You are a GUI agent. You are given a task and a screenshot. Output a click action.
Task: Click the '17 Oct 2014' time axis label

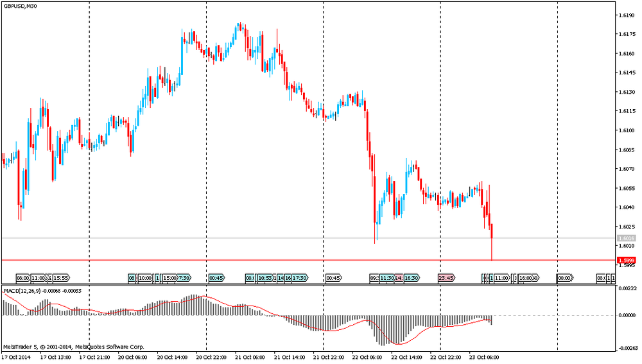point(16,357)
